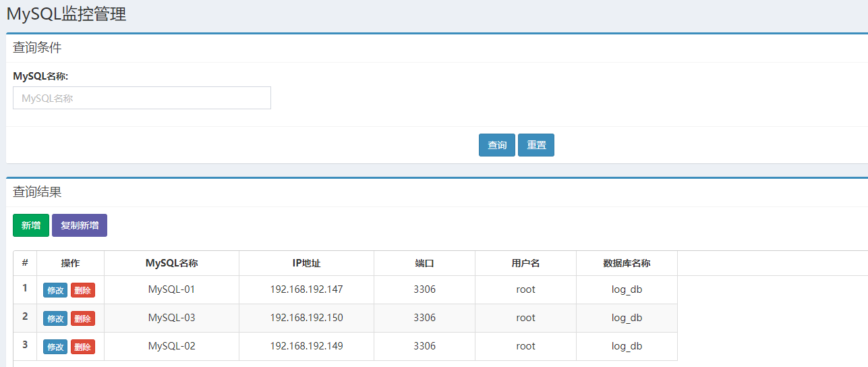The width and height of the screenshot is (868, 367).
Task: Select the MySQL-03 name cell
Action: coord(172,318)
